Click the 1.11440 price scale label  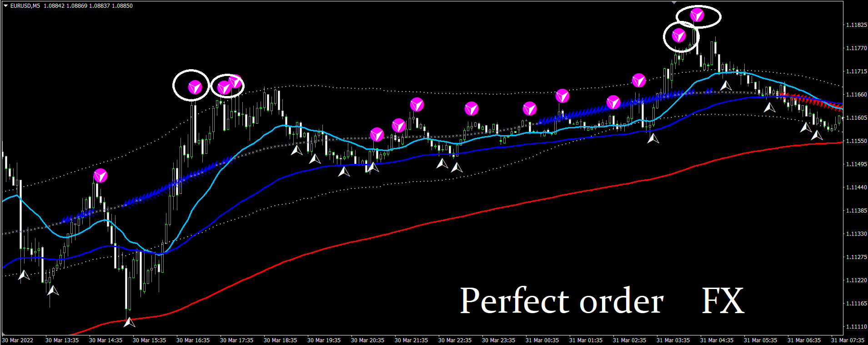[856, 188]
